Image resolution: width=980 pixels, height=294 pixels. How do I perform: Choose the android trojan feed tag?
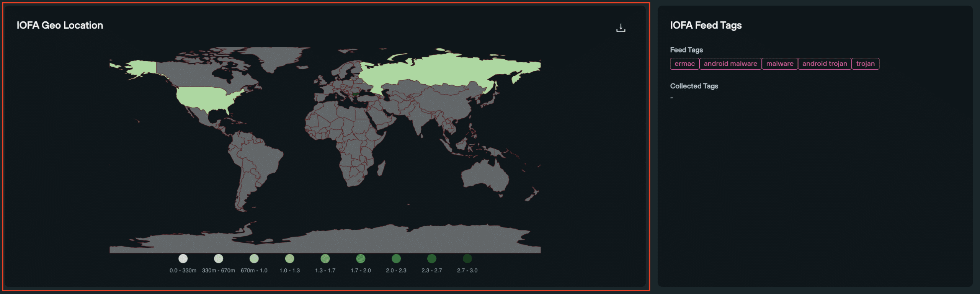coord(825,64)
